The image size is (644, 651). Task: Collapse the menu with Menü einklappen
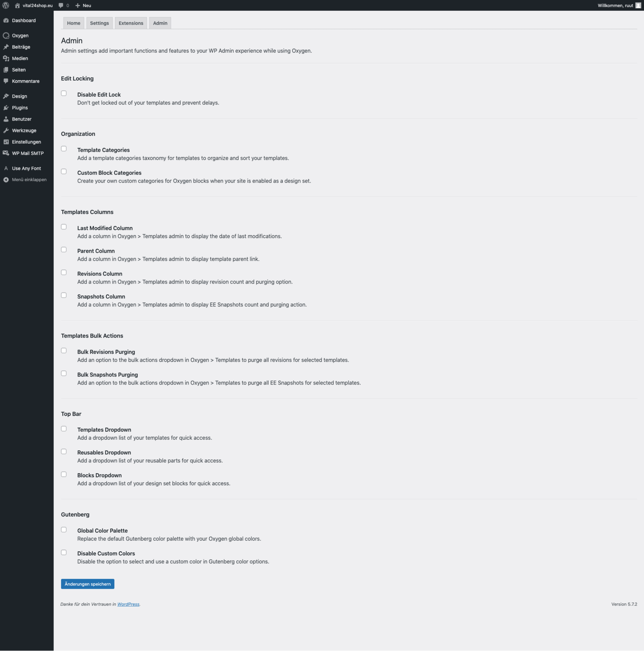click(29, 180)
